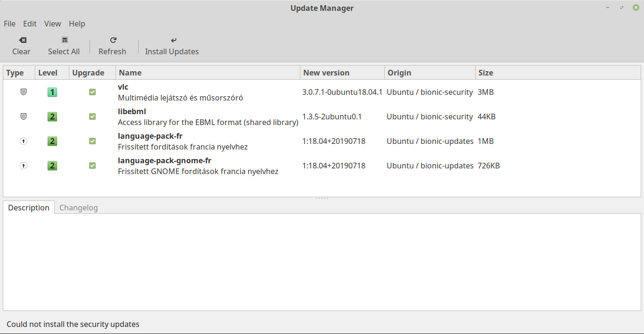Click the Select All toolbar icon

64,40
